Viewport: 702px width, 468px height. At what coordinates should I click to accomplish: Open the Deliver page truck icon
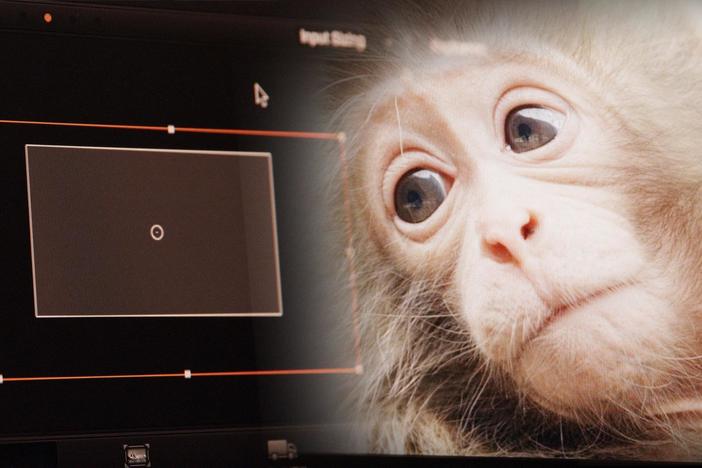click(282, 450)
